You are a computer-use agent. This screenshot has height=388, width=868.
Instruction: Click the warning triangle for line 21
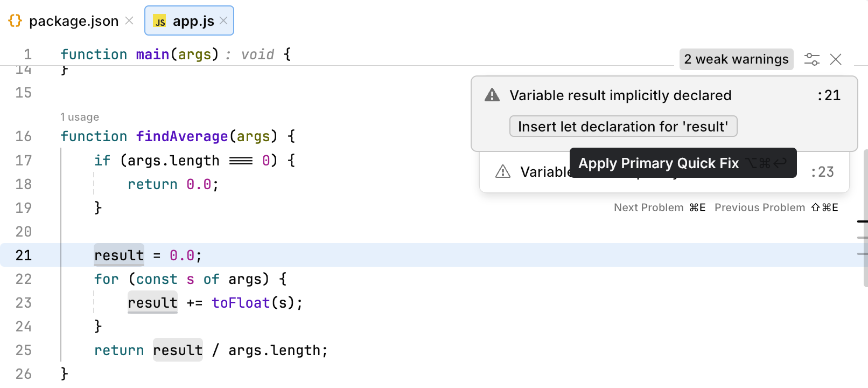point(492,95)
